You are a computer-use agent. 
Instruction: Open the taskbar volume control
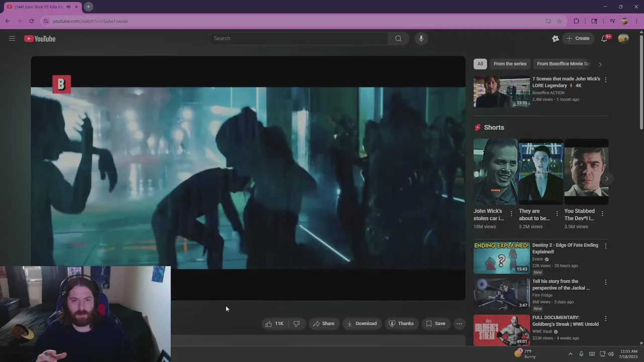point(611,354)
